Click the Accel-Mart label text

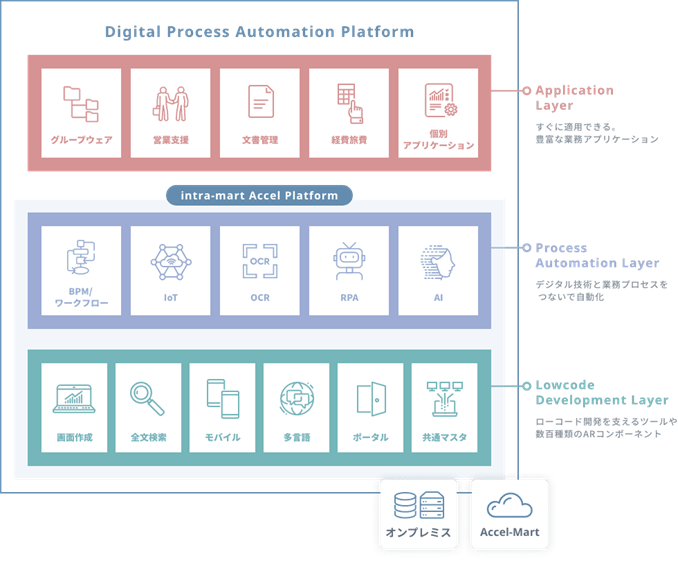[510, 532]
